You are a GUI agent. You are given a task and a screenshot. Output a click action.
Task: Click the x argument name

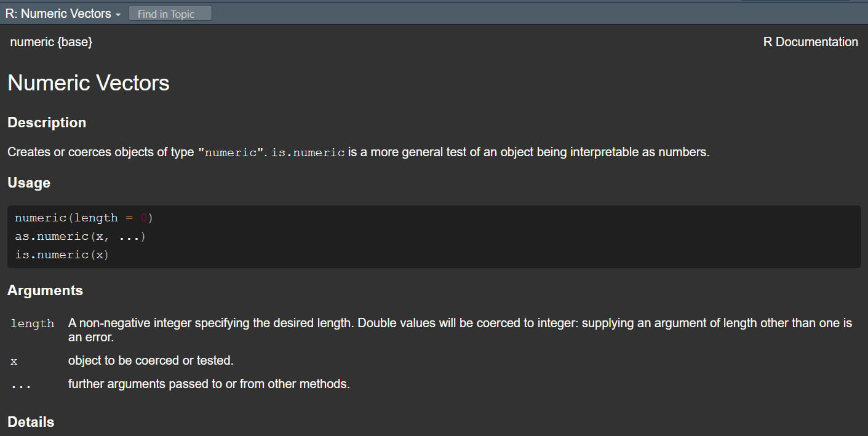pyautogui.click(x=14, y=361)
